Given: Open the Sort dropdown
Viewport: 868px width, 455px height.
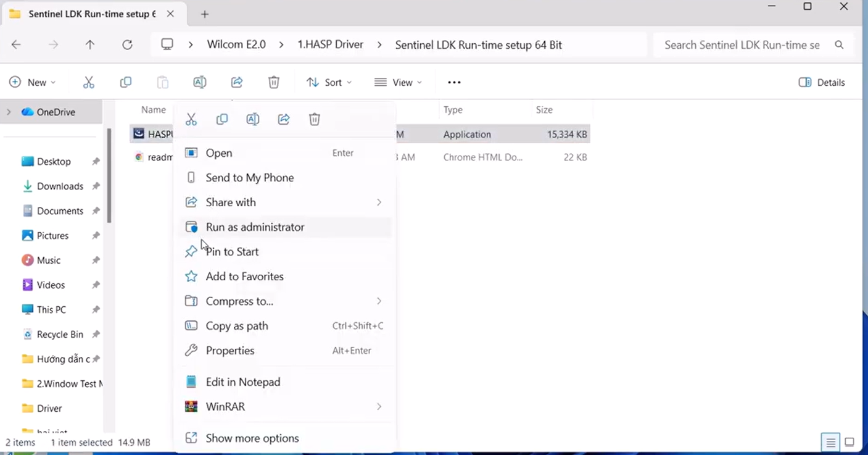Looking at the screenshot, I should [329, 82].
